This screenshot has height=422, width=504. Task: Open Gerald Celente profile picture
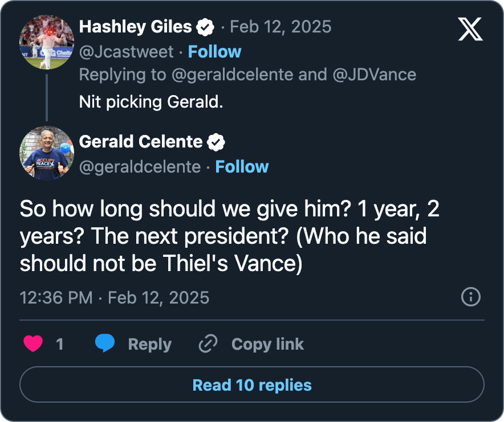point(47,153)
